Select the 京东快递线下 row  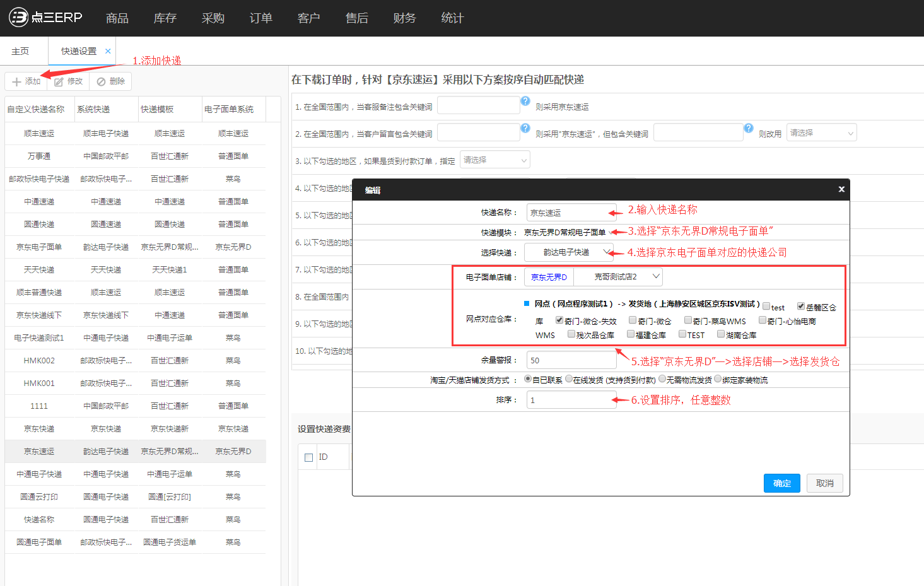[x=136, y=315]
